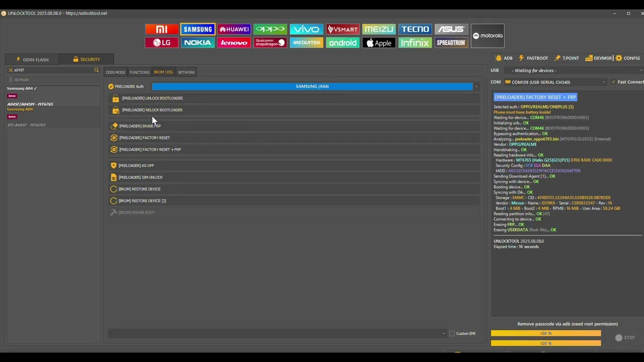Screen dimensions: 644x362
Task: Switch to the SECURITY tab
Action: click(87, 59)
